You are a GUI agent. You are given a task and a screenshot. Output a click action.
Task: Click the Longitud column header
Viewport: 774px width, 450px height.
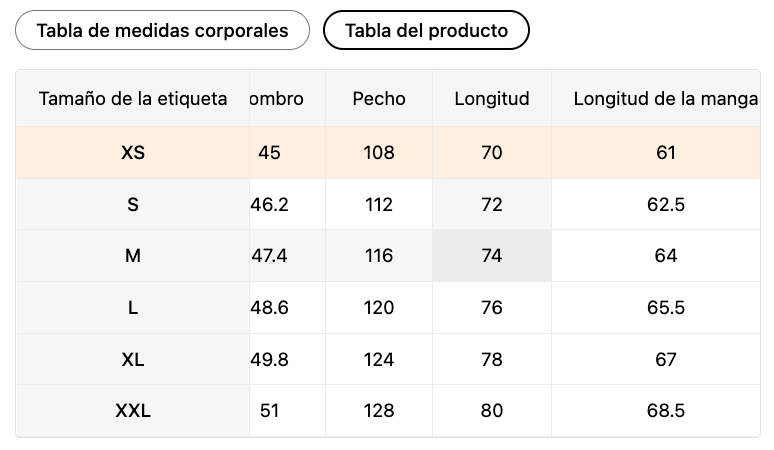click(x=491, y=99)
